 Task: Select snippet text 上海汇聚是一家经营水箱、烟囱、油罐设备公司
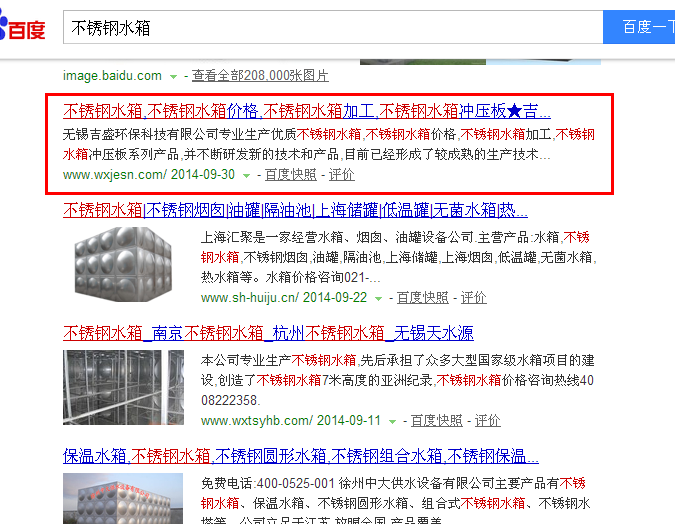click(337, 238)
